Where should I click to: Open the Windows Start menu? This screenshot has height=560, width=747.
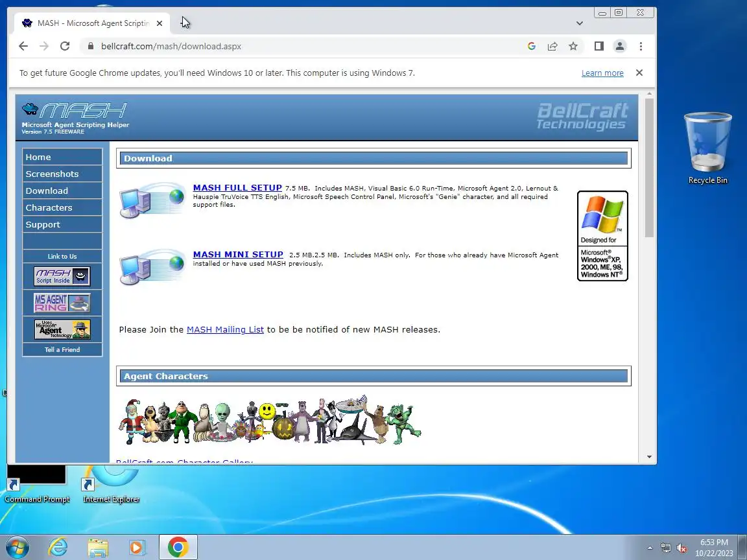[x=16, y=547]
